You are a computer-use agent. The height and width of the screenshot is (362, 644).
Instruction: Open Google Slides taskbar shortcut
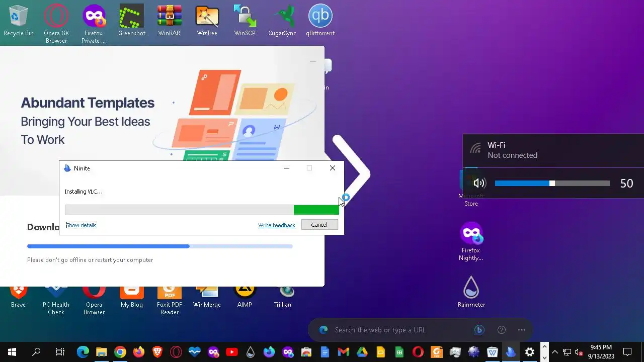click(x=380, y=352)
